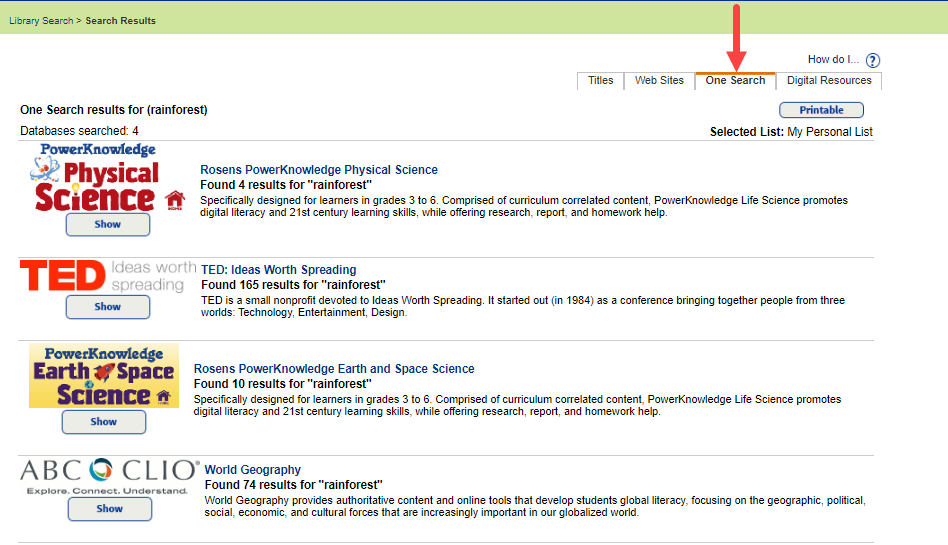948x545 pixels.
Task: Click the PowerKnowledge Physical Science logo
Action: pyautogui.click(x=95, y=177)
